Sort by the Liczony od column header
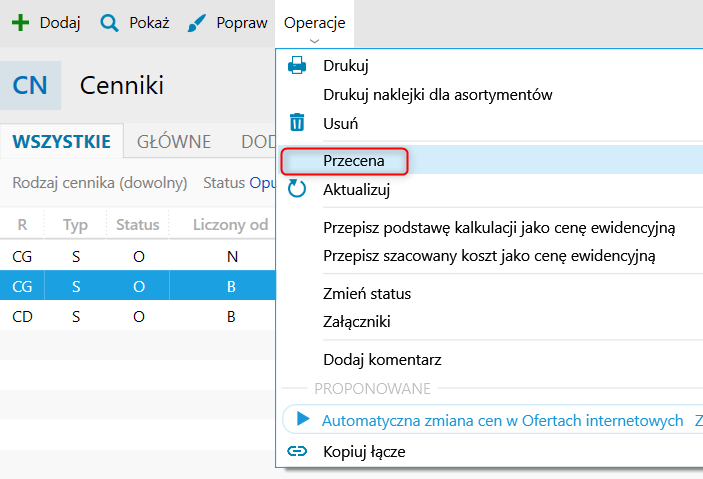This screenshot has width=703, height=479. tap(230, 225)
